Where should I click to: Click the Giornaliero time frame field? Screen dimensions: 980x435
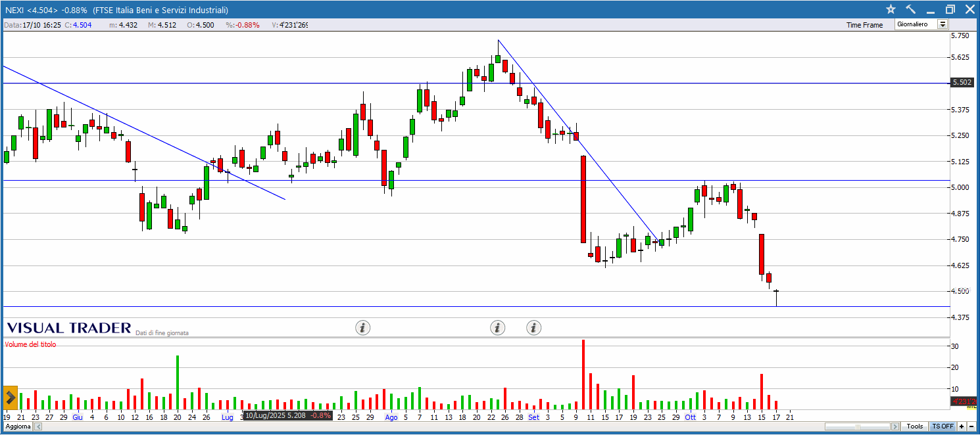coord(915,24)
